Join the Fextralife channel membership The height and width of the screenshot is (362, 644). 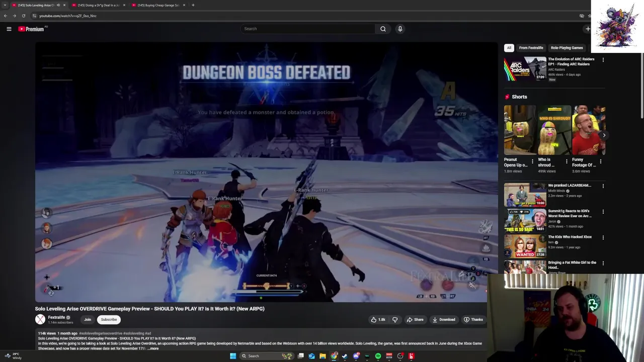[x=88, y=319]
